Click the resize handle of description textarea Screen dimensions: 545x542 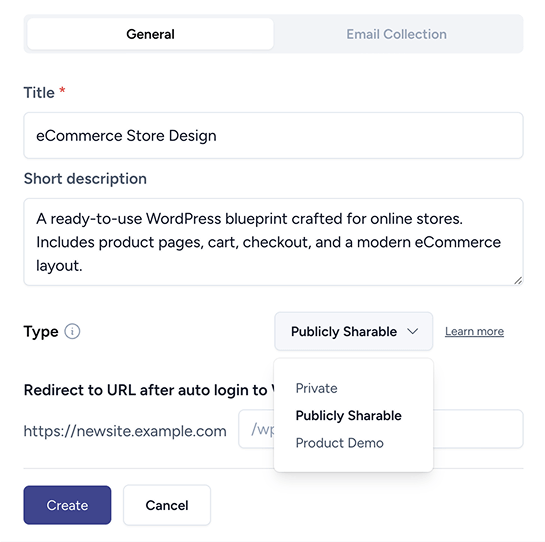pyautogui.click(x=518, y=280)
